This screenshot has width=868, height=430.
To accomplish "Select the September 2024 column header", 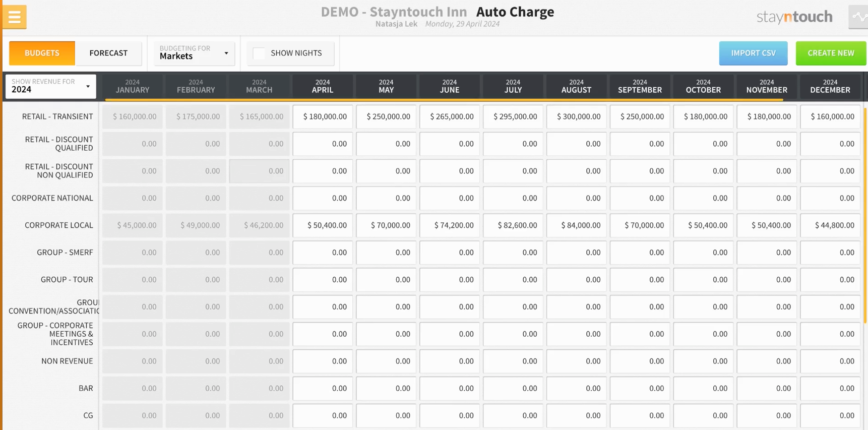I will 640,86.
